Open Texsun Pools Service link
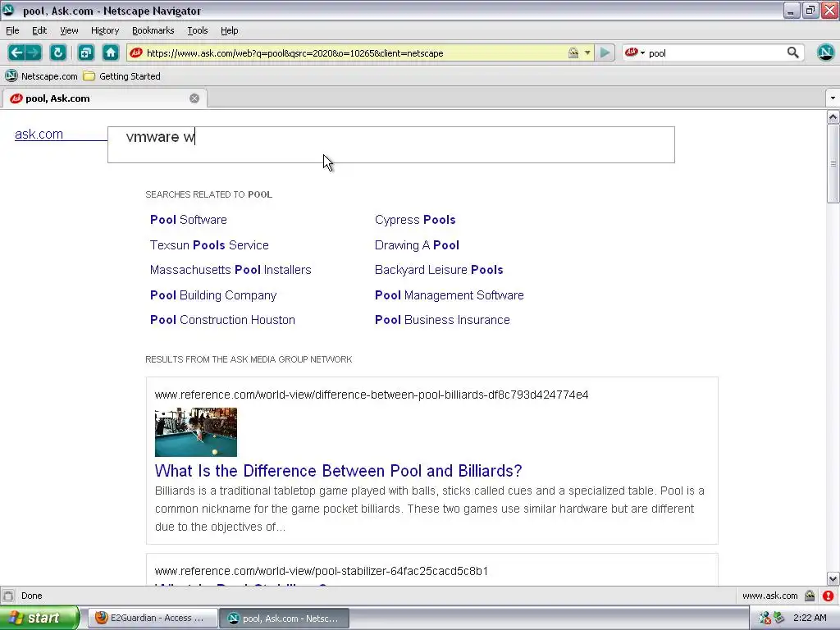The height and width of the screenshot is (630, 840). pyautogui.click(x=209, y=244)
